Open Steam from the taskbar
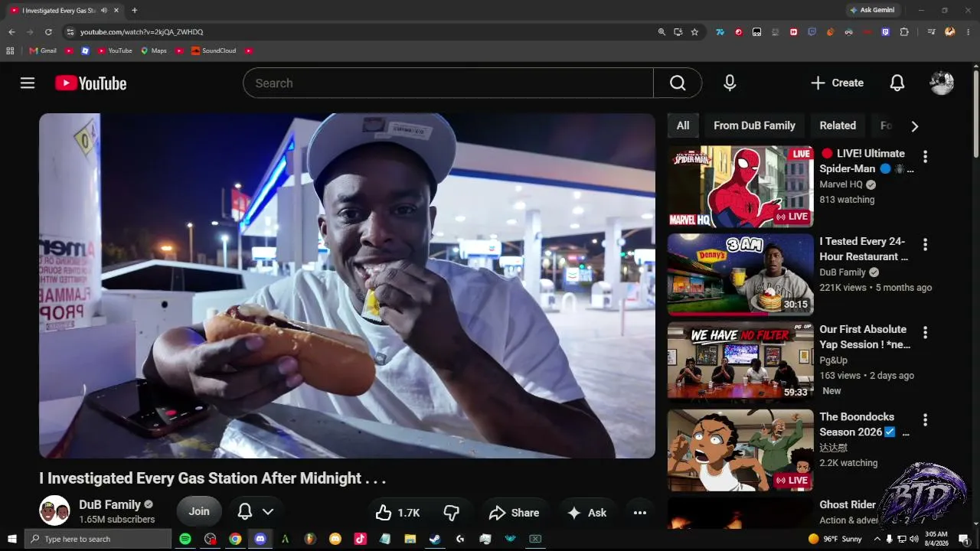 pos(435,539)
